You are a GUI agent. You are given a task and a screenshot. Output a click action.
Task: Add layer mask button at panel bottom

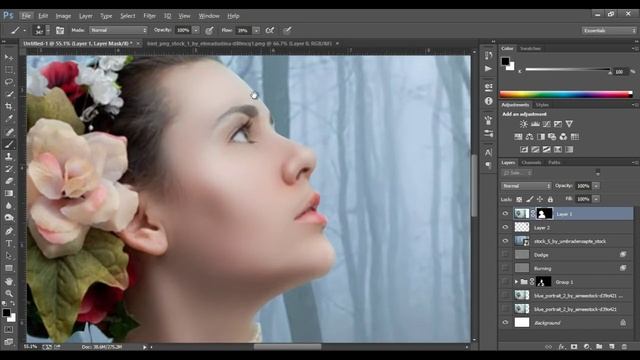point(574,347)
